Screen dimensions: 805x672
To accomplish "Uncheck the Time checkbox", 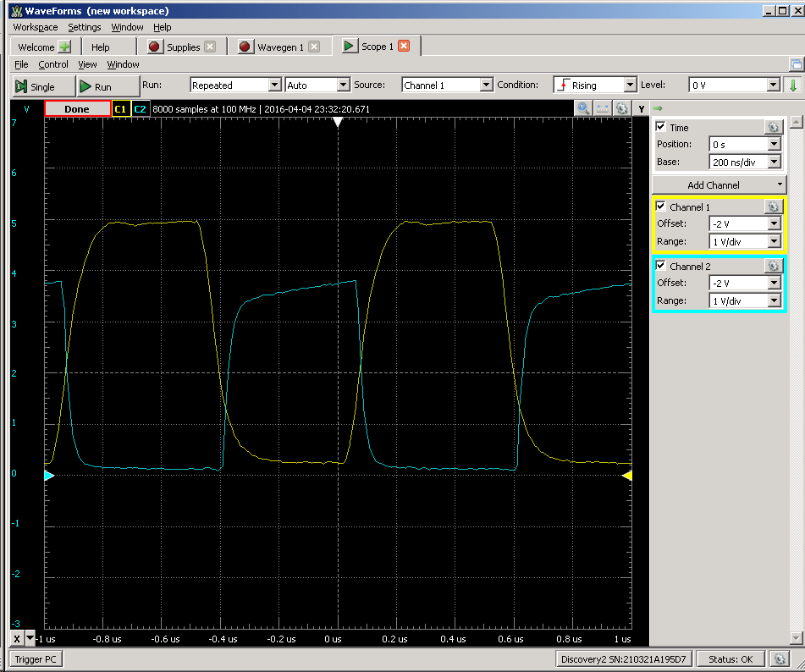I will pos(661,127).
